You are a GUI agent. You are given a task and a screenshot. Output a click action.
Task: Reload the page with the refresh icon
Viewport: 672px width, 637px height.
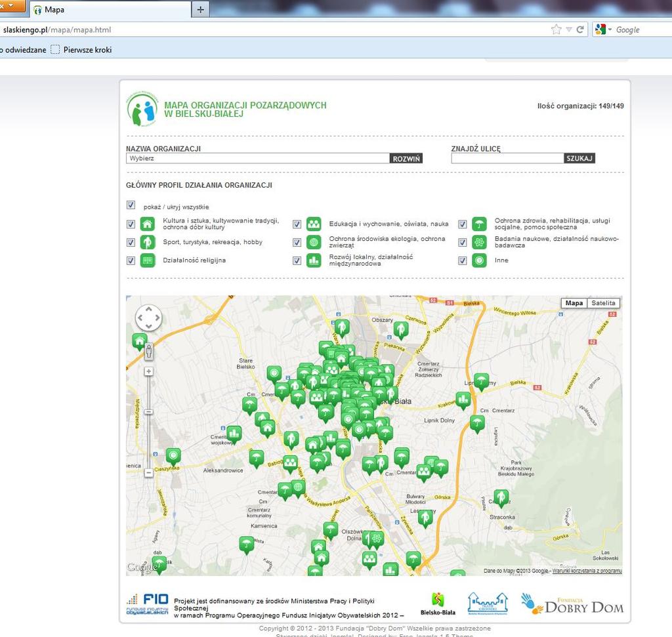point(580,30)
